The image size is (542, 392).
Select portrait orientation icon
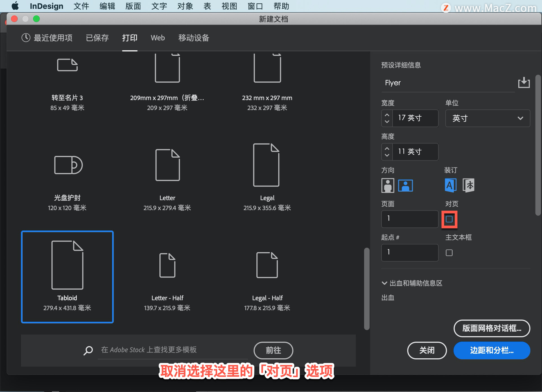[388, 186]
